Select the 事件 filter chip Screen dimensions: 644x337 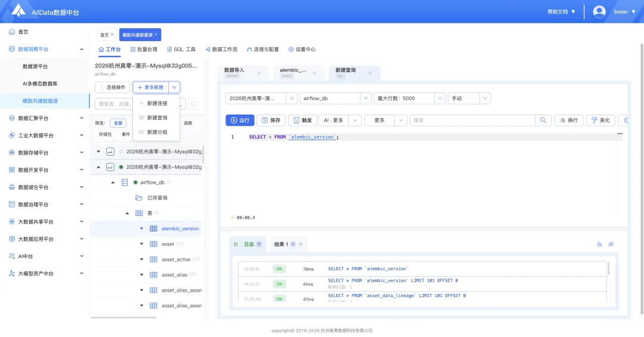tap(126, 134)
